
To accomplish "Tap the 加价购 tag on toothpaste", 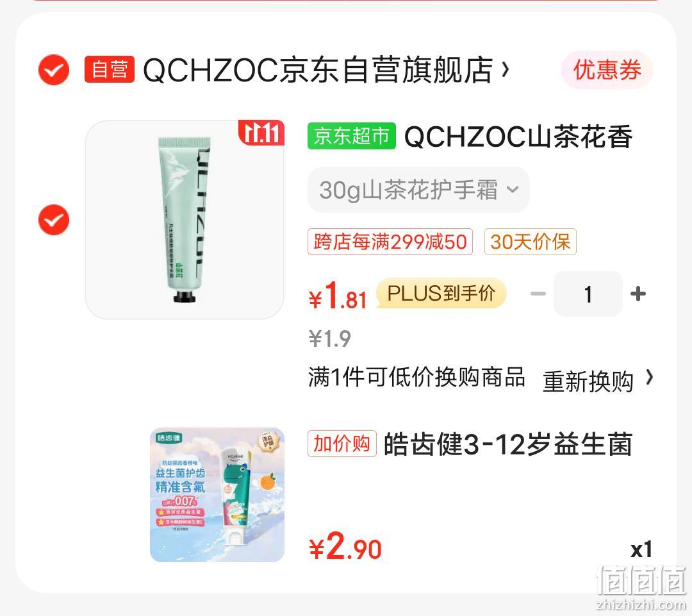I will [342, 444].
